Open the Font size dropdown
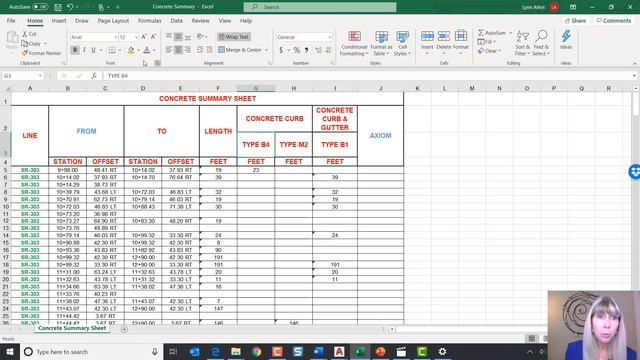The height and width of the screenshot is (360, 640). pos(136,37)
